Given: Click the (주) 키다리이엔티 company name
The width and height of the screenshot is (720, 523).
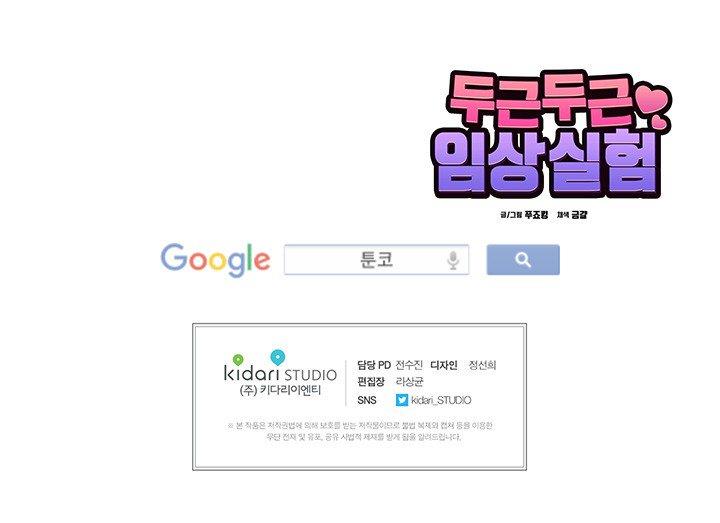Looking at the screenshot, I should 280,391.
